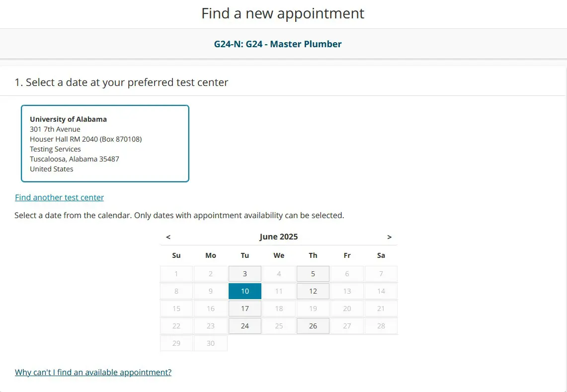Select June 17 as test date
The width and height of the screenshot is (567, 392).
(244, 308)
